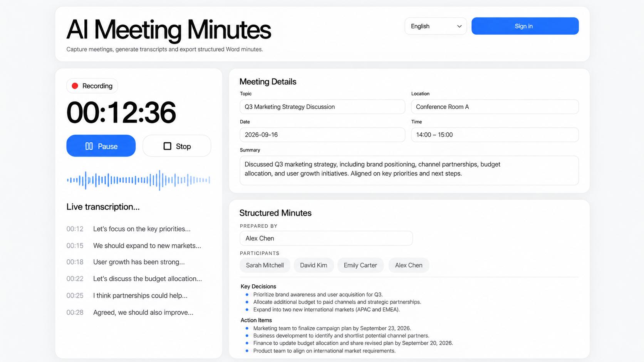
Task: Stop the recording
Action: (x=177, y=146)
